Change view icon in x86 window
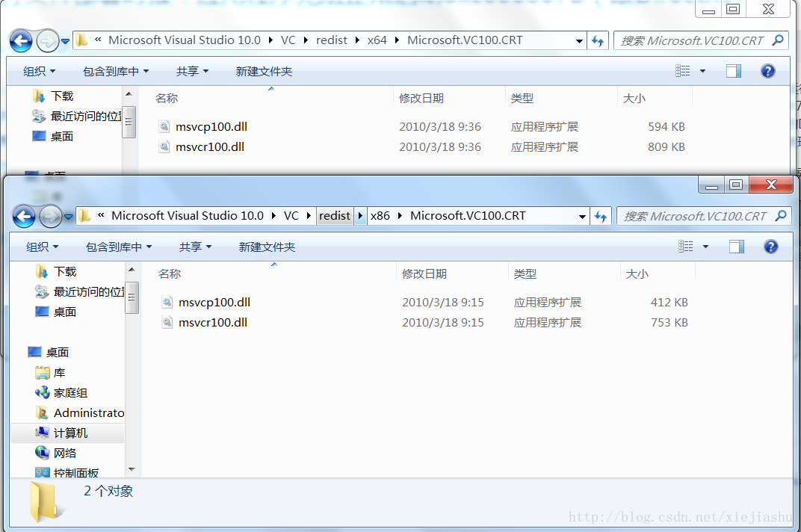The width and height of the screenshot is (801, 532). (685, 247)
